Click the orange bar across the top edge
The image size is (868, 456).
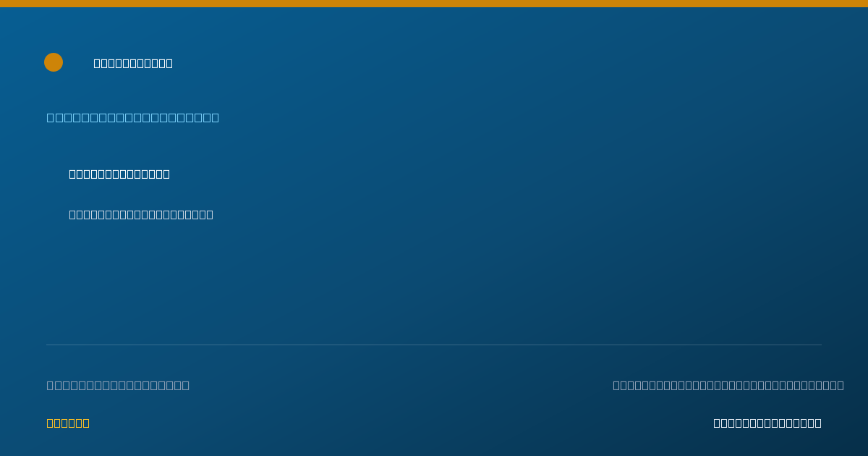(434, 4)
